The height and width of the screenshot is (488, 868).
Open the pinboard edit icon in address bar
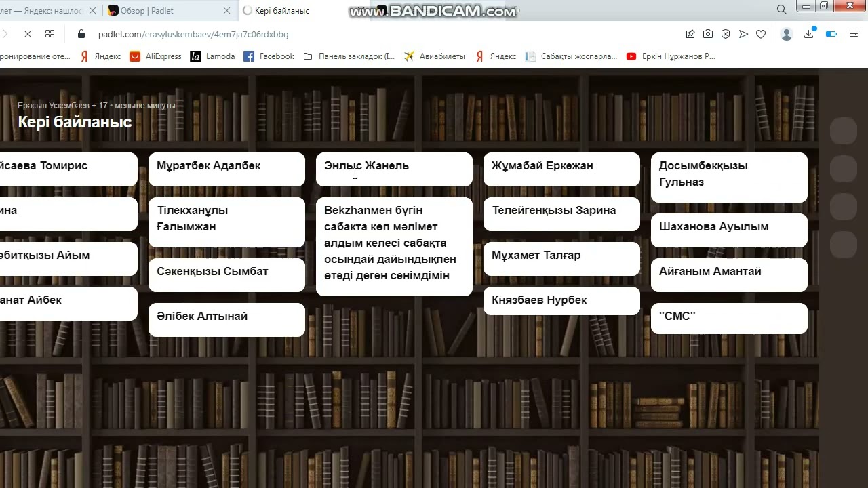690,34
